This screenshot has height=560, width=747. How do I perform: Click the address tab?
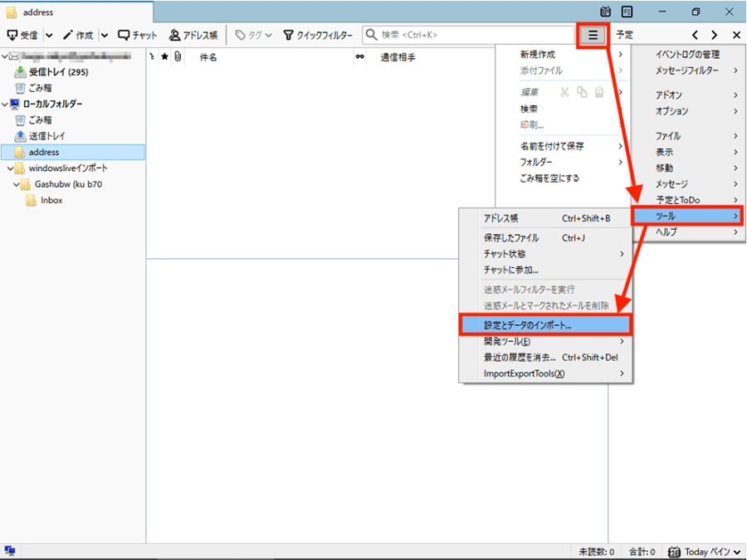coord(76,12)
